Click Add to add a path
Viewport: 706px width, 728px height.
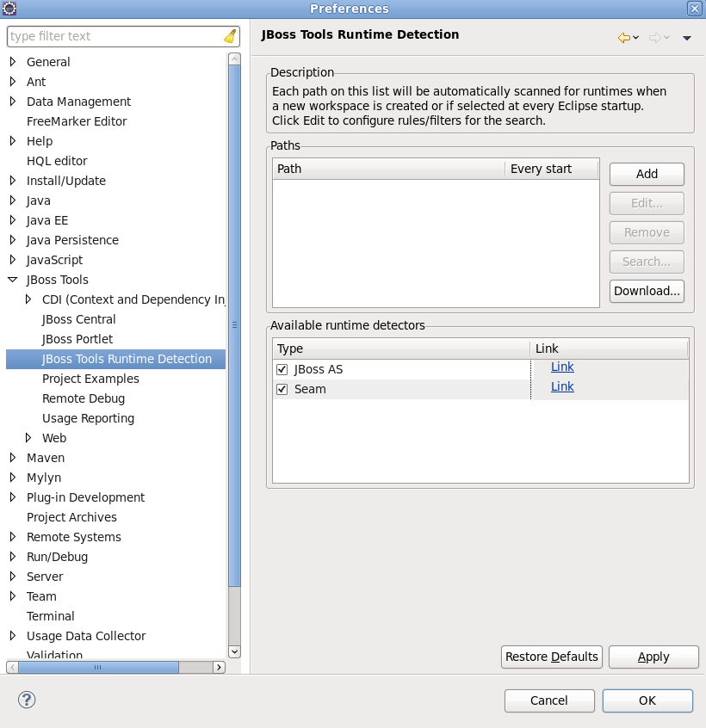click(x=647, y=174)
